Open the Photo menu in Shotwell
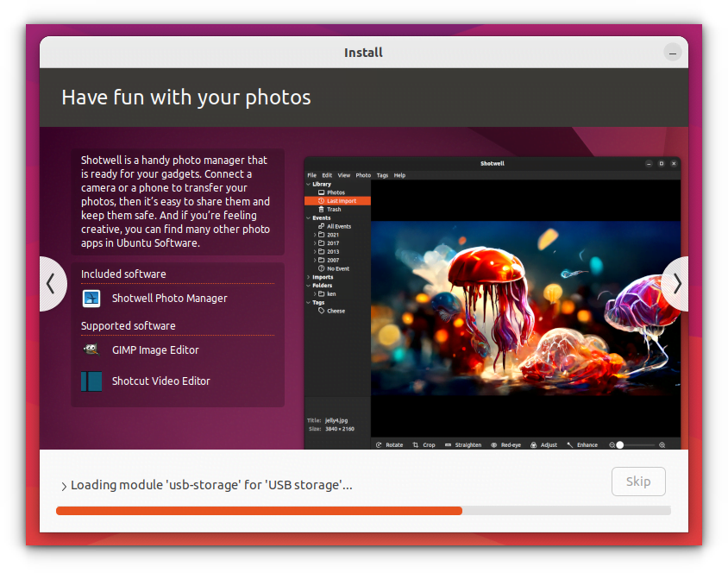The height and width of the screenshot is (573, 728). coord(363,175)
